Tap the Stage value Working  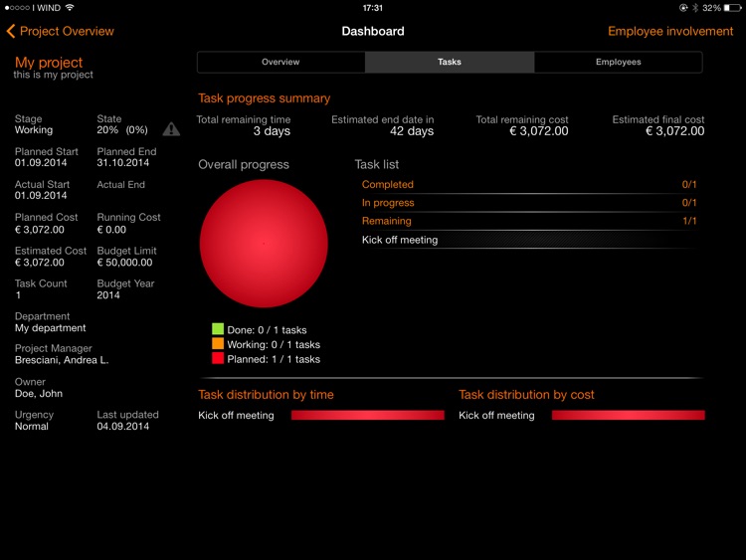[x=34, y=130]
